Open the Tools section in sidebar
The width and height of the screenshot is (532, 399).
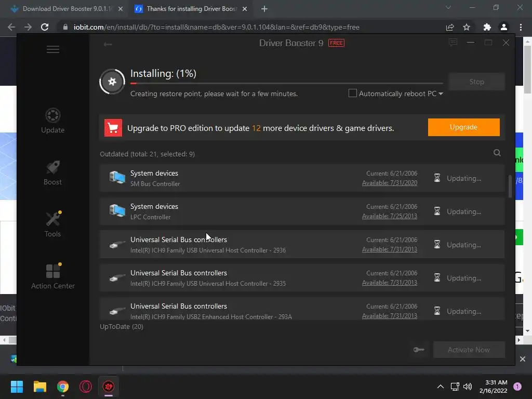point(52,224)
